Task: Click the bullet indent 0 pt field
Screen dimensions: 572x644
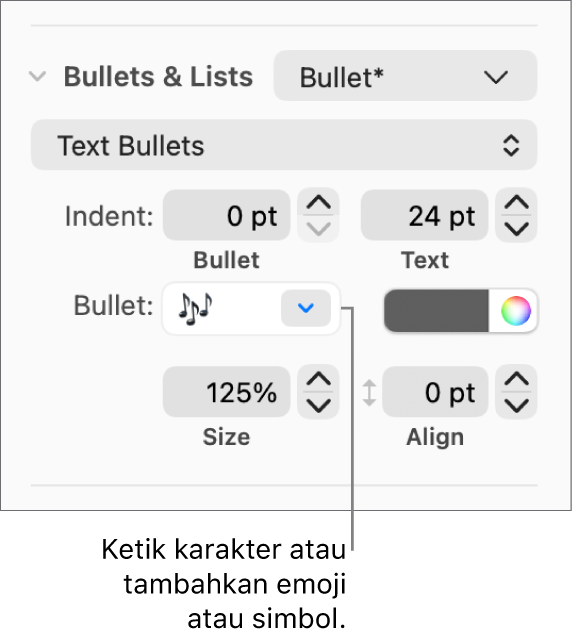Action: pos(227,215)
